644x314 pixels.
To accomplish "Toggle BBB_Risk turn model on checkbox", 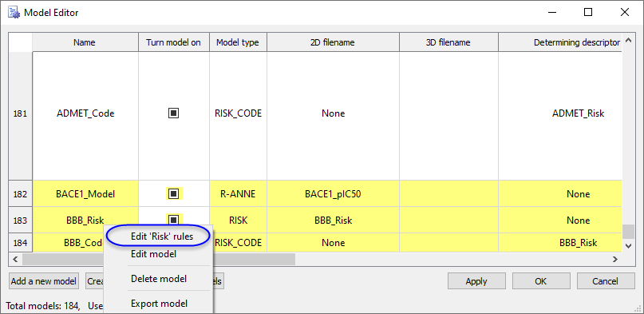I will (174, 220).
